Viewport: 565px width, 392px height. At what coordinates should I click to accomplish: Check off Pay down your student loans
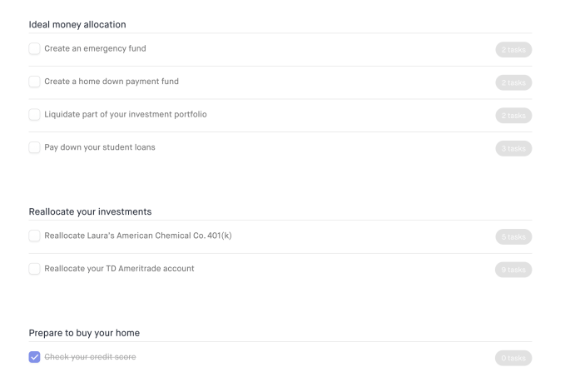coord(34,148)
